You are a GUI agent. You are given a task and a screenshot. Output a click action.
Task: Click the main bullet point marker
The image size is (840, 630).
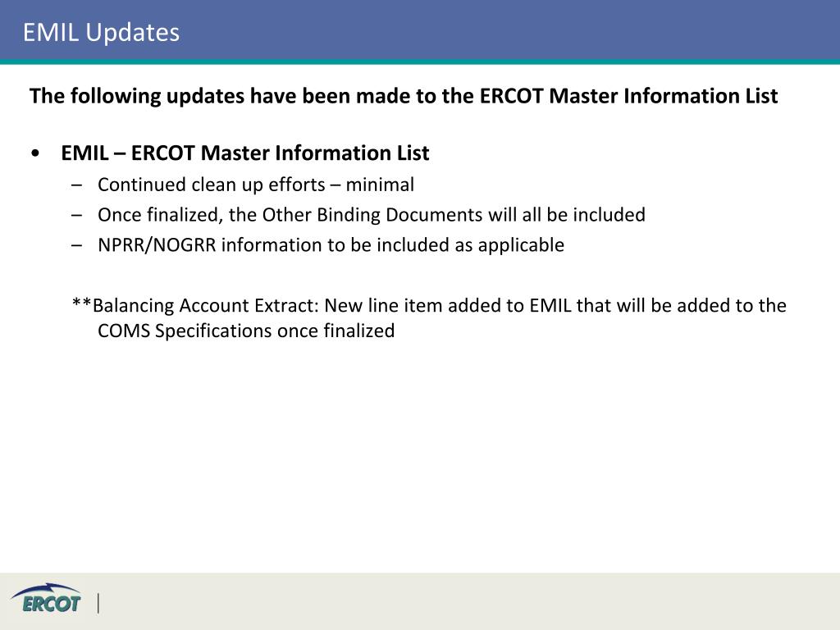(35, 153)
